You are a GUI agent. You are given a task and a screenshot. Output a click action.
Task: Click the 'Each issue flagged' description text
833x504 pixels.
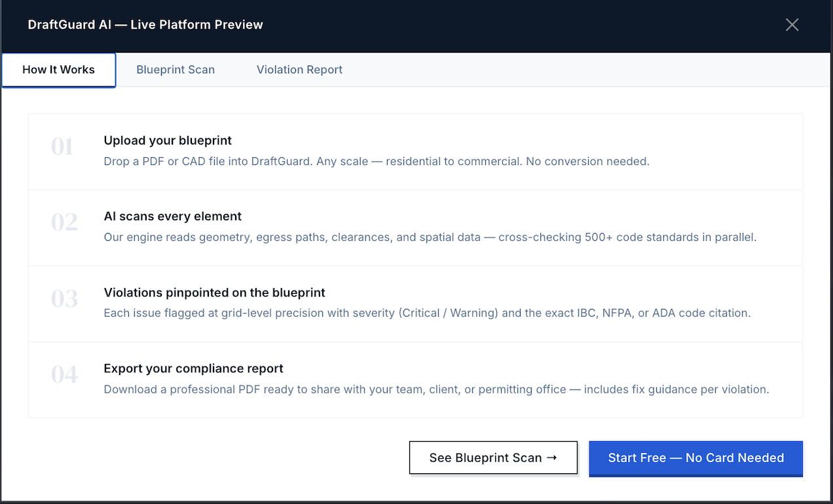pyautogui.click(x=427, y=314)
